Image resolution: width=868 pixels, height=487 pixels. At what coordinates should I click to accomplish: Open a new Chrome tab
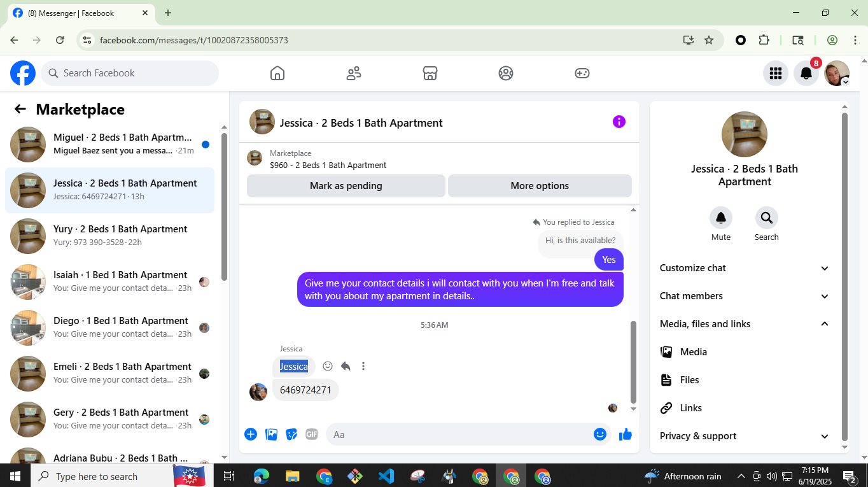coord(168,13)
